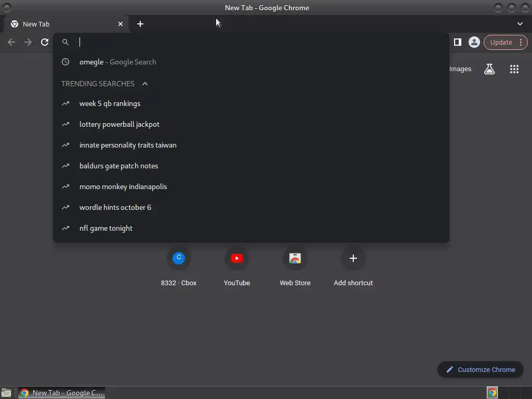Click the Chrome system tray icon
This screenshot has height=399, width=532.
tap(492, 393)
